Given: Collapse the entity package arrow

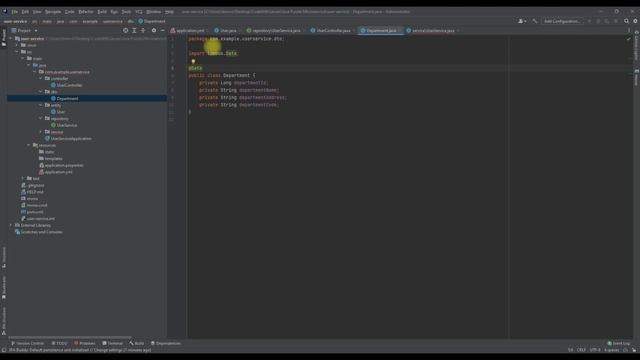Looking at the screenshot, I should pos(40,105).
